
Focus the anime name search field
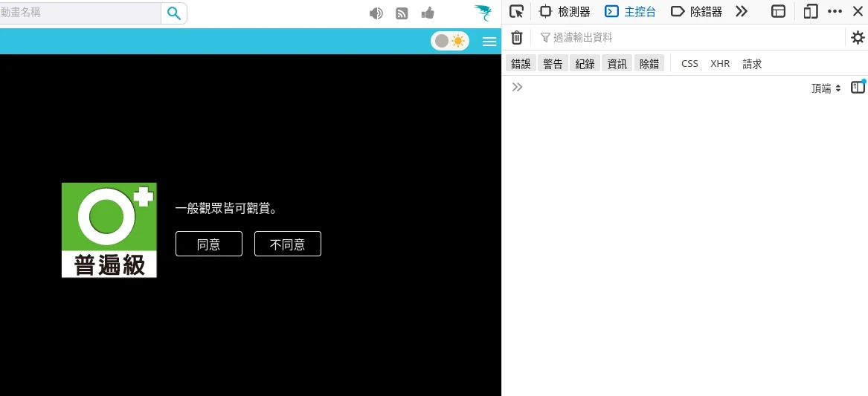tap(80, 13)
